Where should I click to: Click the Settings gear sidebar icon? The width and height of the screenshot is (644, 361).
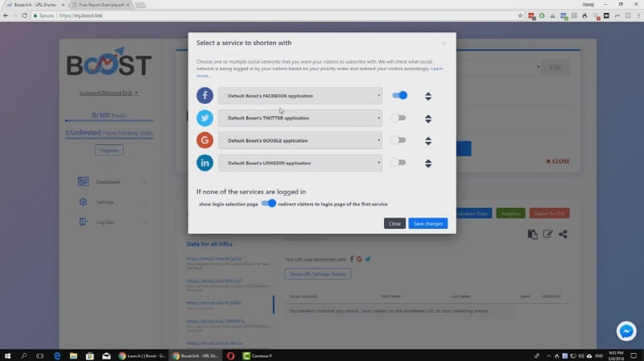point(83,202)
